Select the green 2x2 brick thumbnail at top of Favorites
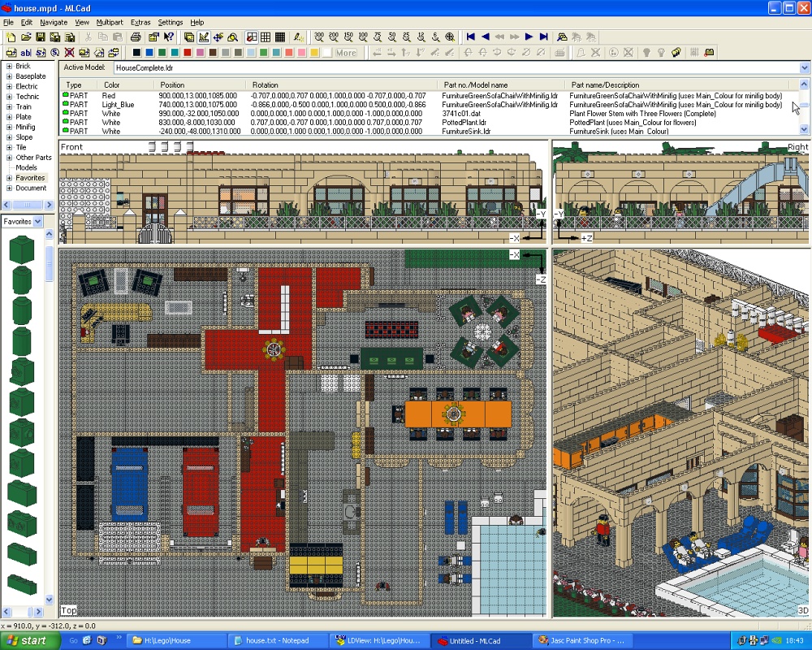The image size is (812, 650). pos(22,249)
